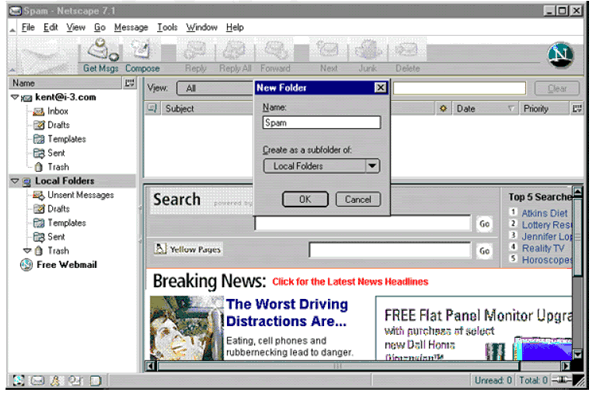Close the New Folder dialog
The image size is (600, 407).
(x=380, y=88)
